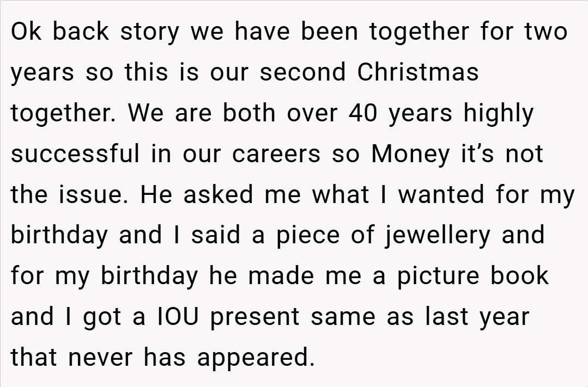This screenshot has width=588, height=387.
Task: Click the word "present"
Action: click(x=255, y=317)
